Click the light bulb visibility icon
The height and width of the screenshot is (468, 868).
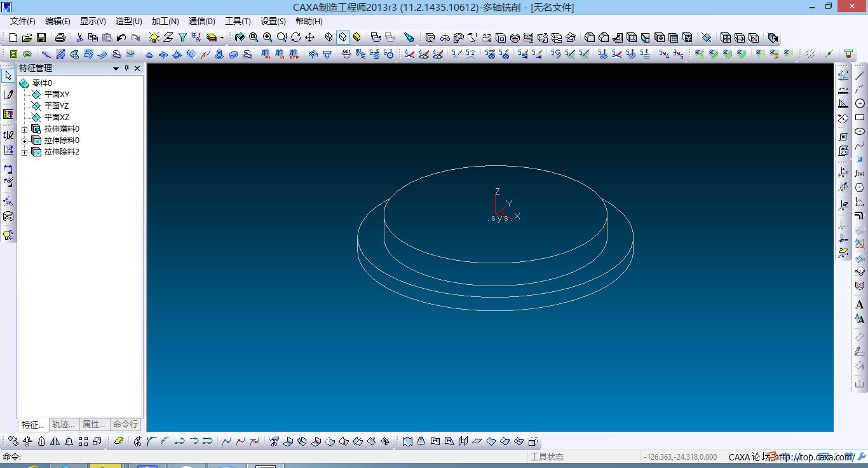tap(154, 38)
